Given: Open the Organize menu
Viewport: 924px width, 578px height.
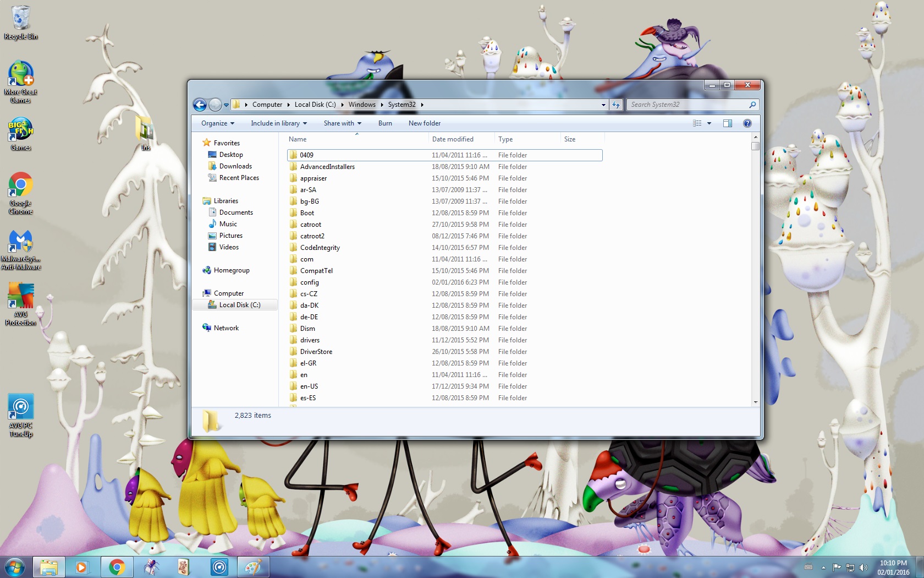Looking at the screenshot, I should click(x=218, y=123).
